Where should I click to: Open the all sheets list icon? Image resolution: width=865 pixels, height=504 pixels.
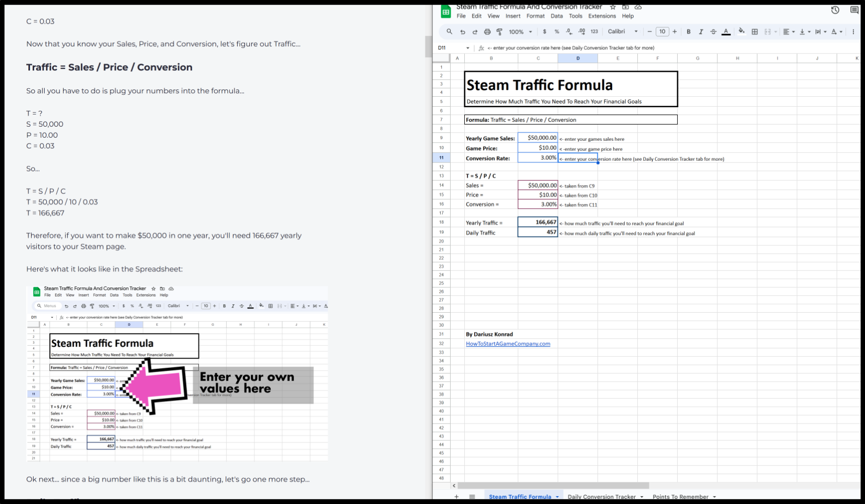pyautogui.click(x=472, y=496)
